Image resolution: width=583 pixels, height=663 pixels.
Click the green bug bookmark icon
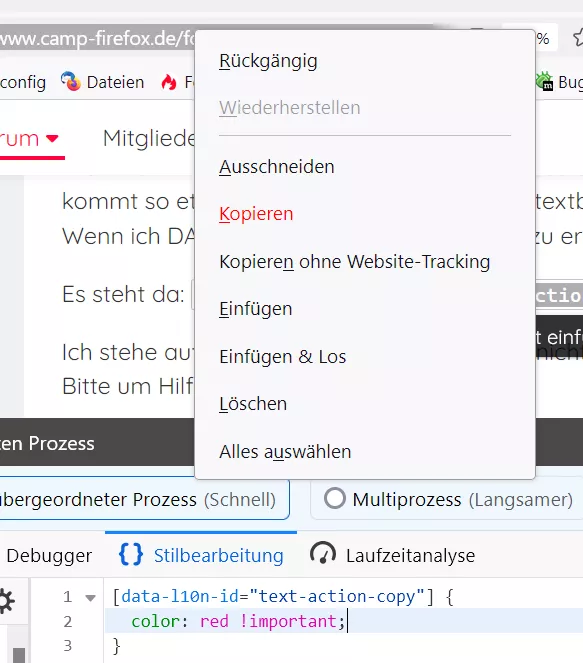pos(545,81)
